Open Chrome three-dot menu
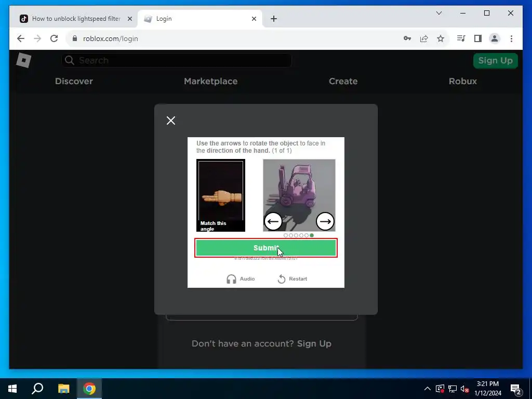Viewport: 532px width, 399px height. click(x=511, y=38)
